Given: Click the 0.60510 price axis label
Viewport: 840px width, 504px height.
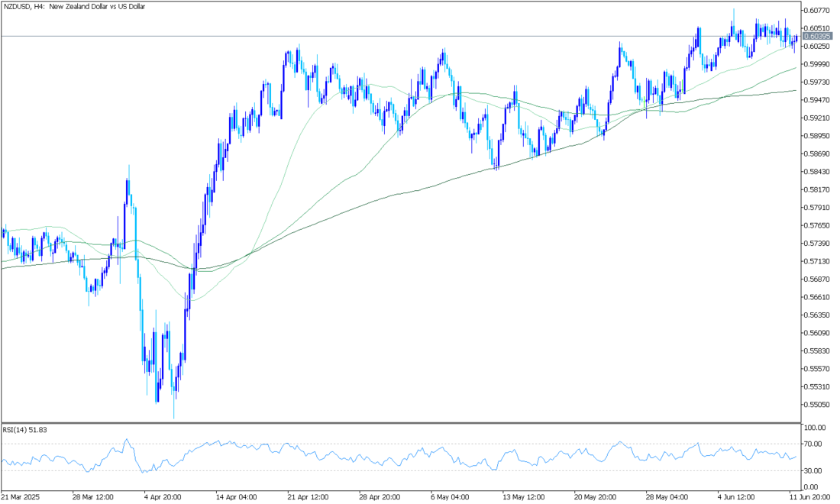Looking at the screenshot, I should [817, 28].
